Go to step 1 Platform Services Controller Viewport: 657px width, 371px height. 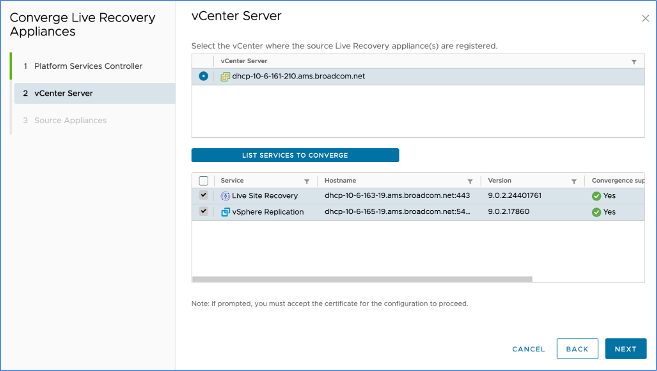pyautogui.click(x=88, y=66)
